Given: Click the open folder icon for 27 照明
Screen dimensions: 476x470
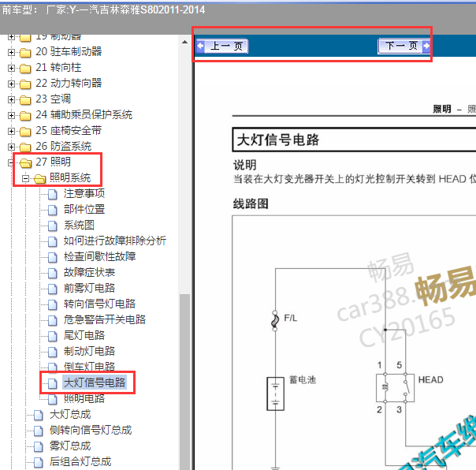Looking at the screenshot, I should point(25,163).
